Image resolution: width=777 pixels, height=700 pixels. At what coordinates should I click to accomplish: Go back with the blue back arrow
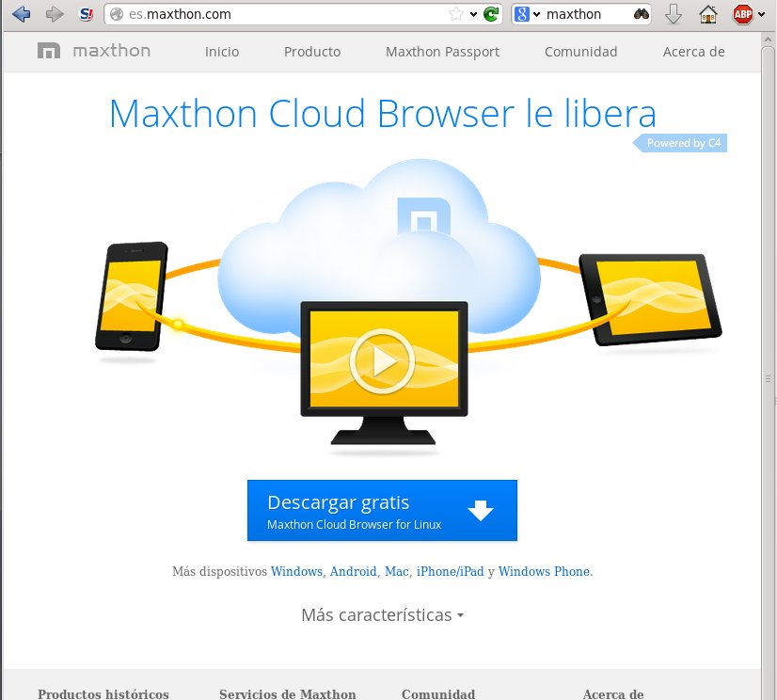point(21,14)
